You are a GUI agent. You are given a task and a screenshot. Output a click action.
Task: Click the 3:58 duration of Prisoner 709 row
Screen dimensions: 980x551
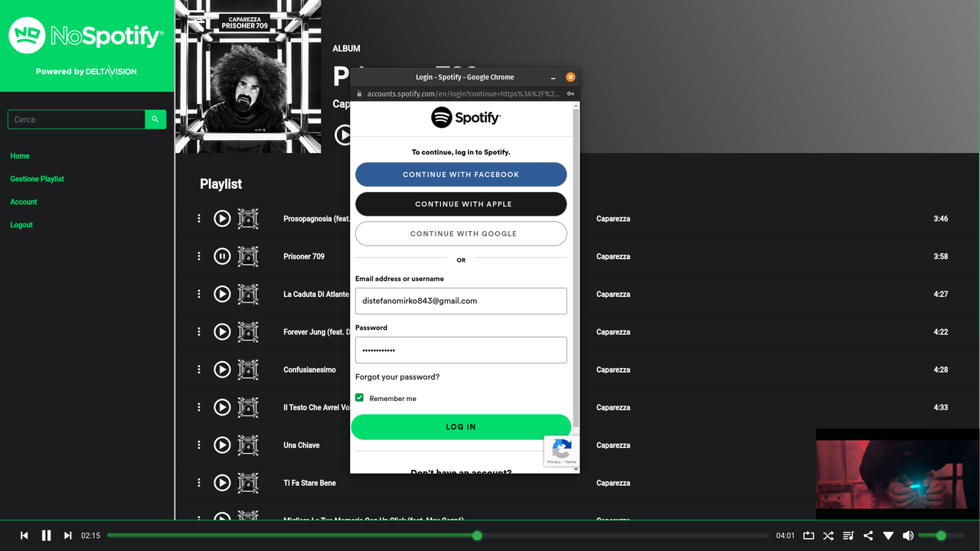(941, 256)
